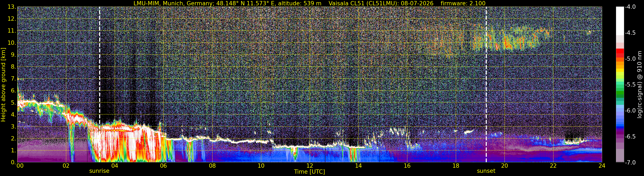Image resolution: width=644 pixels, height=176 pixels.
Task: Click the height-axis tick label "4."
Action: pyautogui.click(x=13, y=114)
